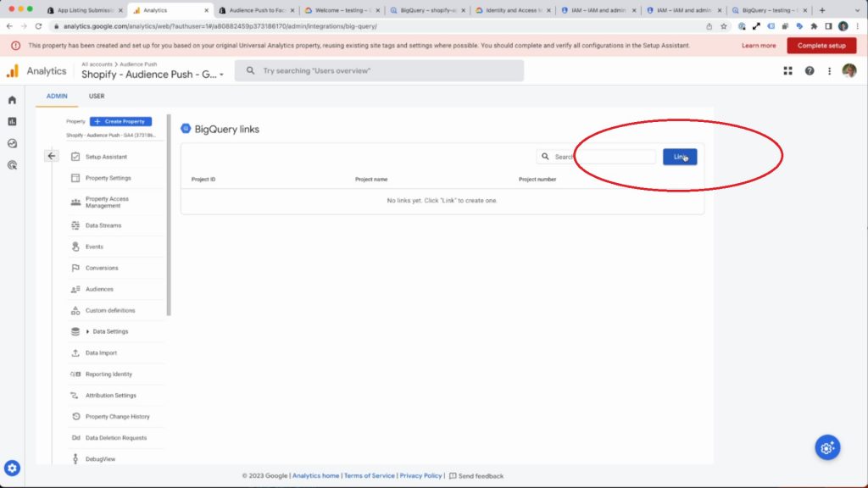868x488 pixels.
Task: Switch to the Welcome – testing browser tab
Action: (342, 10)
